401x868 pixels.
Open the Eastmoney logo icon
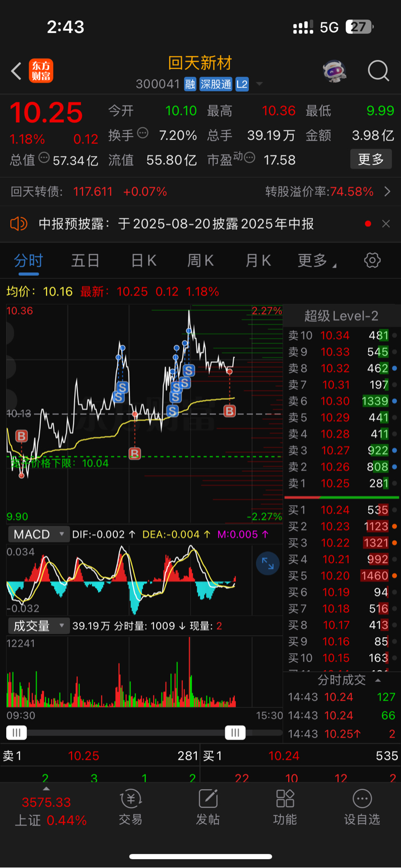point(41,71)
